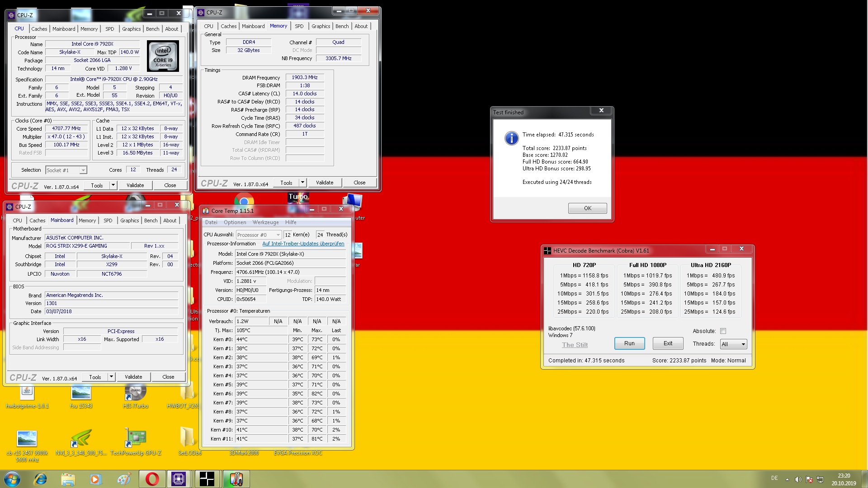The image size is (868, 488).
Task: Launch the NVIDIA shortcut NVI_3_3_140
Action: click(81, 442)
